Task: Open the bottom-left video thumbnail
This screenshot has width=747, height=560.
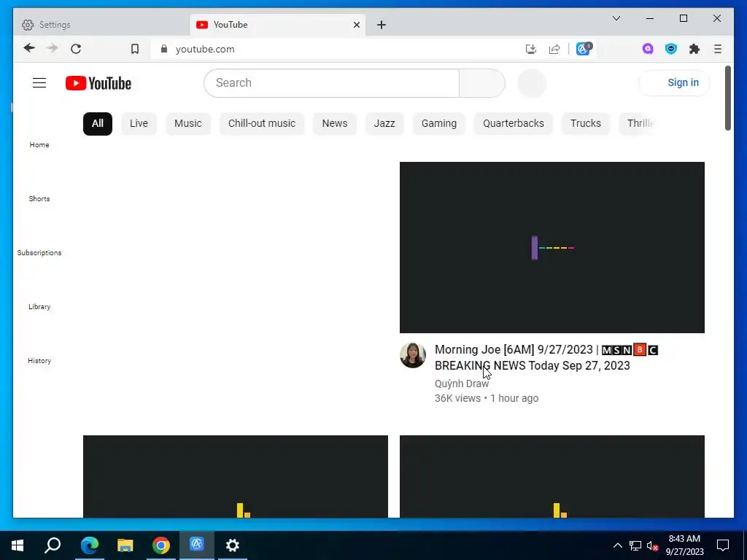Action: coord(236,476)
